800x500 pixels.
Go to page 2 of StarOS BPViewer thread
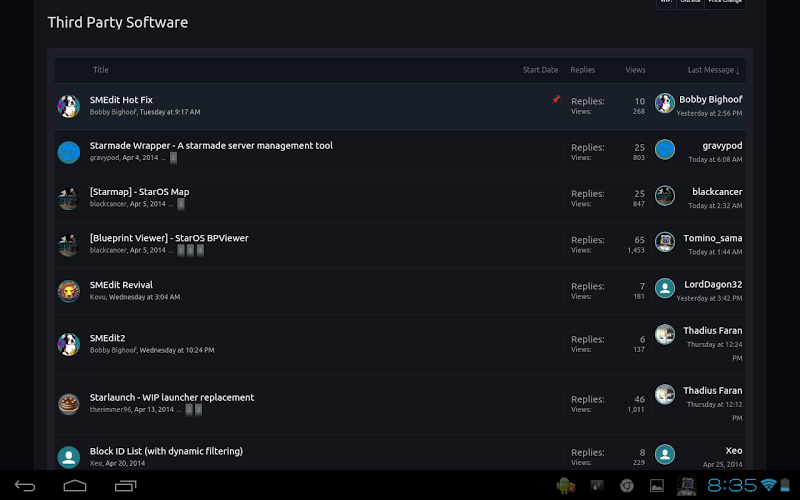181,251
